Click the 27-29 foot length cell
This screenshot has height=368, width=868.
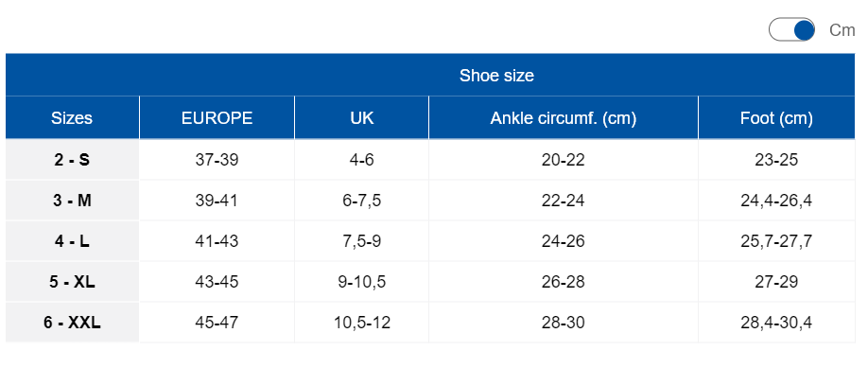point(776,282)
